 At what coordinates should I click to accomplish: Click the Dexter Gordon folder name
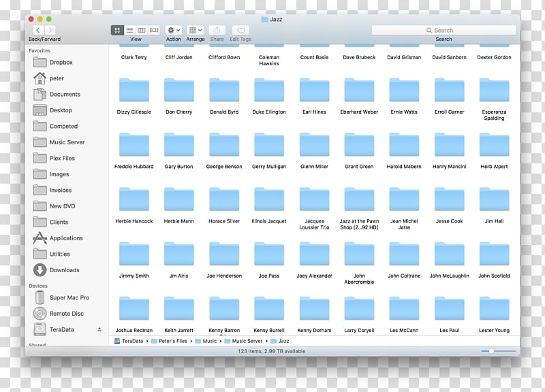coord(495,57)
